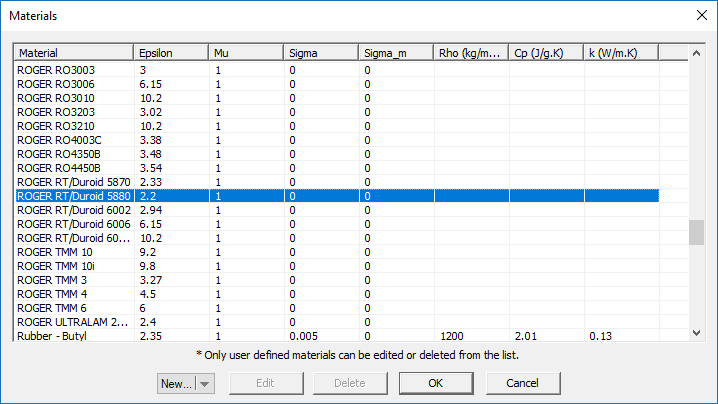Screen dimensions: 718x404
Task: Select ROGER ULTRALAM 2... row
Action: click(x=337, y=322)
